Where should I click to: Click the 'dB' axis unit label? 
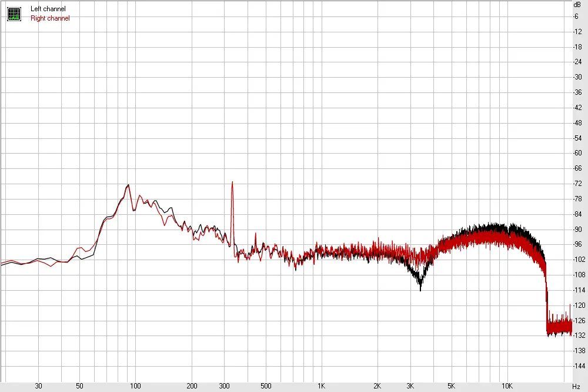pyautogui.click(x=577, y=5)
